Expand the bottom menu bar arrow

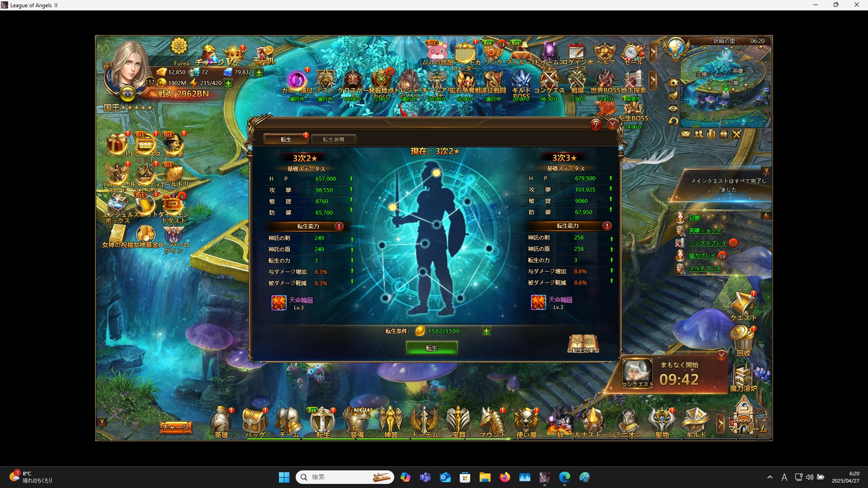tap(721, 423)
